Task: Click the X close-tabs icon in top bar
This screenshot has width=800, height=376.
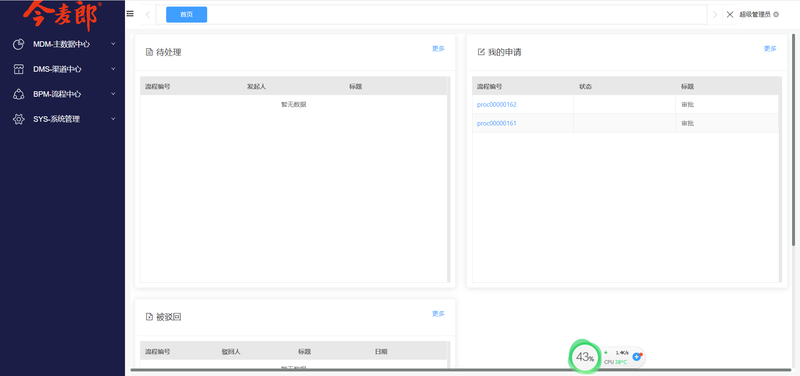Action: [730, 14]
